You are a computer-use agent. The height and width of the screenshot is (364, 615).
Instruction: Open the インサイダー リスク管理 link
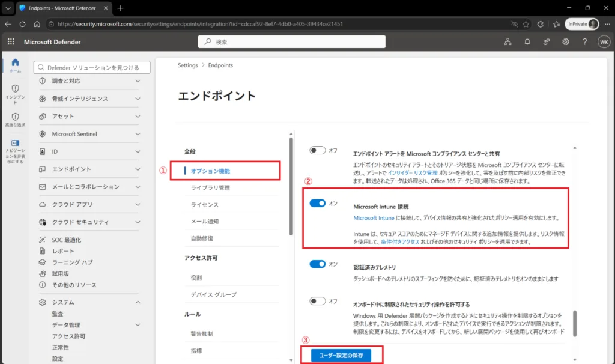[413, 173]
